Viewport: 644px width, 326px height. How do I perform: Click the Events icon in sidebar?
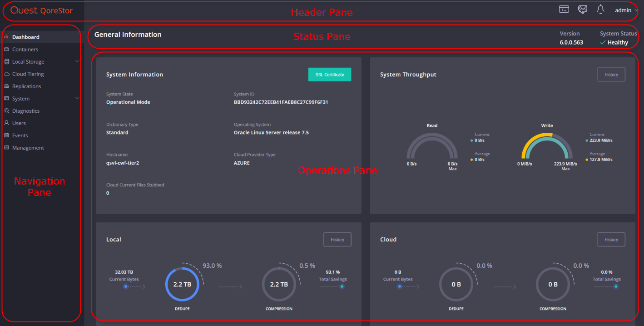coord(6,135)
